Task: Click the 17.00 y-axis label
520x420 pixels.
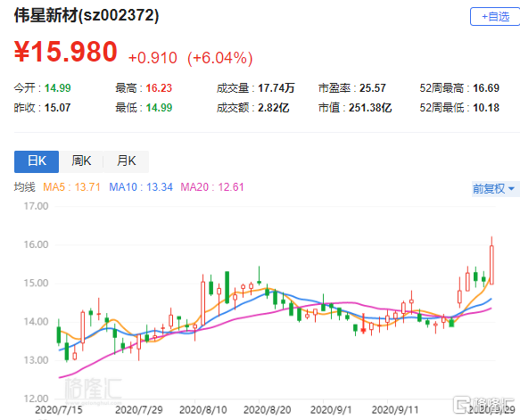Action: pos(37,206)
